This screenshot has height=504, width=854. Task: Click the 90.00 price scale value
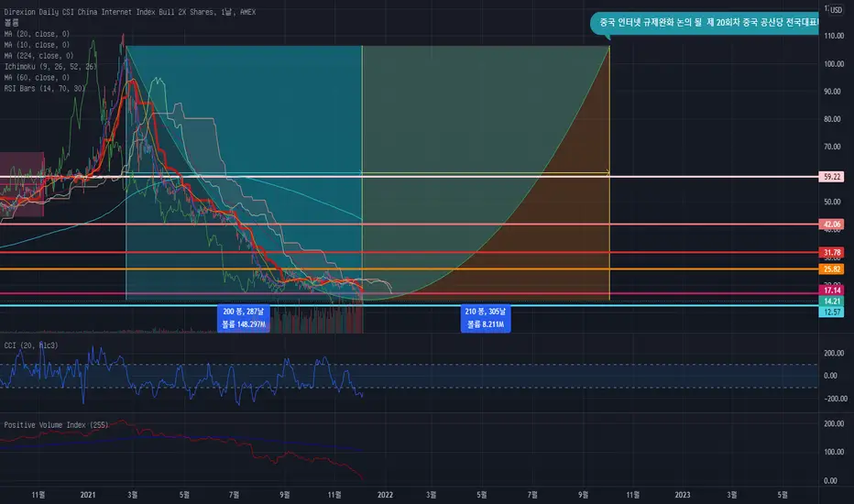832,92
